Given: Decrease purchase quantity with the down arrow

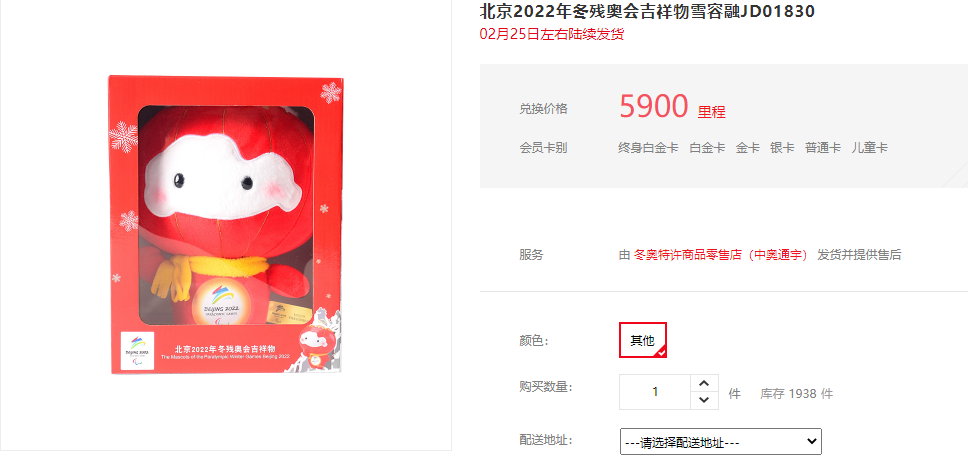Looking at the screenshot, I should coord(704,400).
